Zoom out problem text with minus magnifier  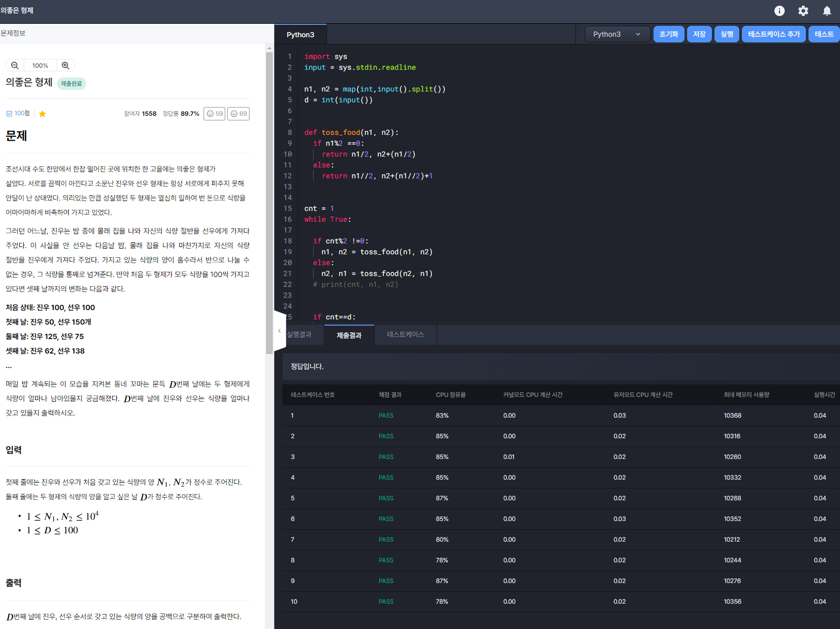(15, 65)
